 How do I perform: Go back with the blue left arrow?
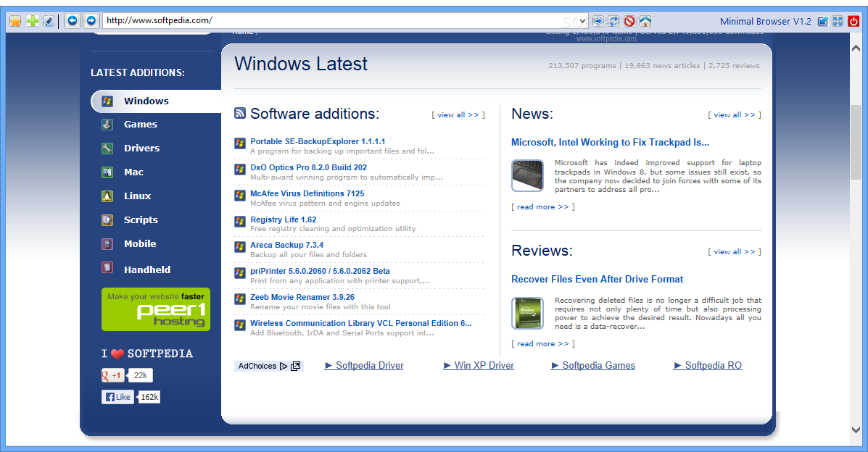(72, 21)
